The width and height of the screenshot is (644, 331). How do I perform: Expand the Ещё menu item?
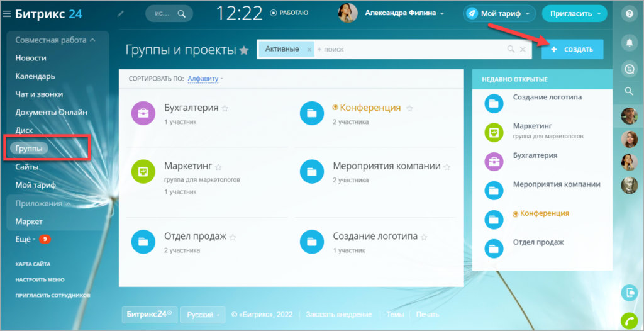click(x=25, y=239)
